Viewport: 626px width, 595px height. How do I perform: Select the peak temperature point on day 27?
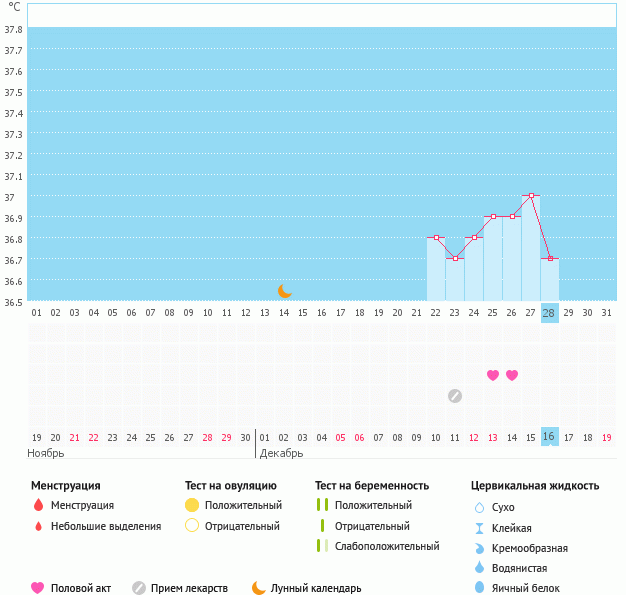532,196
